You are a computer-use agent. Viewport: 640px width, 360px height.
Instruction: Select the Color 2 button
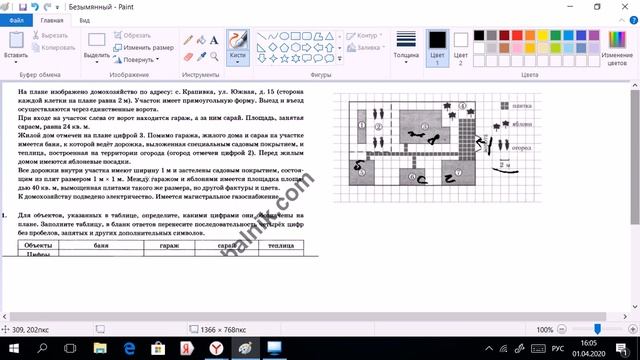pyautogui.click(x=460, y=47)
